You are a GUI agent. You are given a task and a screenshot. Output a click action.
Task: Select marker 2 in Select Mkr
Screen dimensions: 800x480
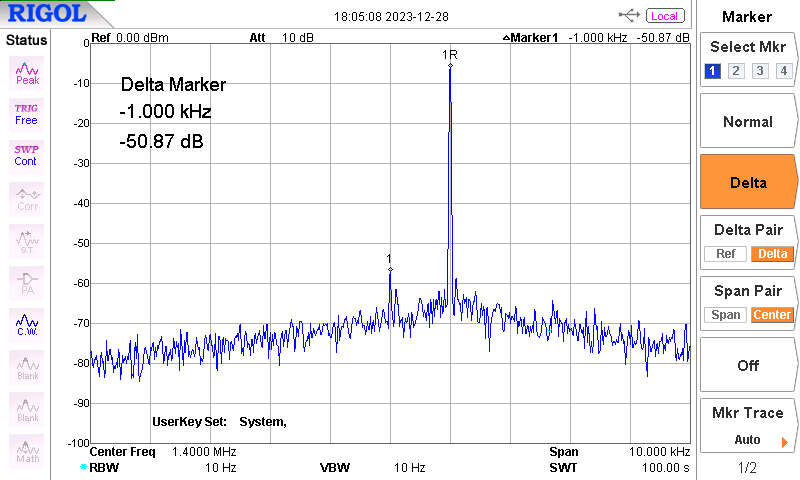(736, 70)
